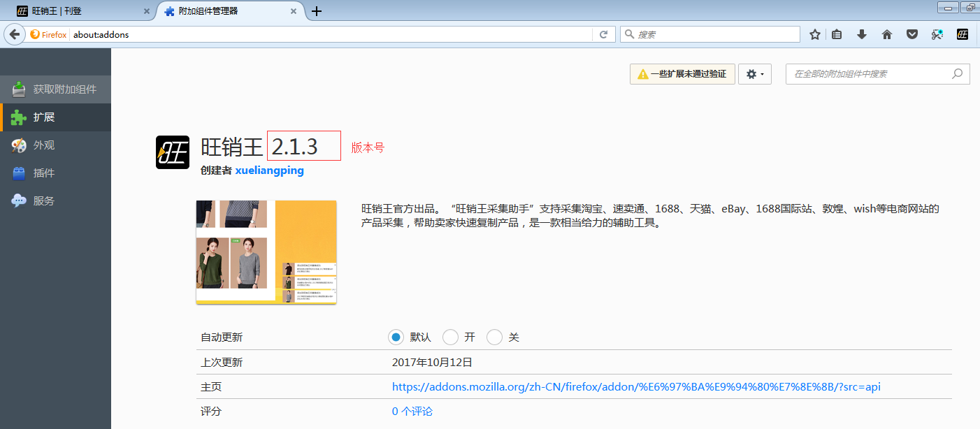This screenshot has height=429, width=980.
Task: Bookmark this page with the star icon
Action: tap(814, 34)
